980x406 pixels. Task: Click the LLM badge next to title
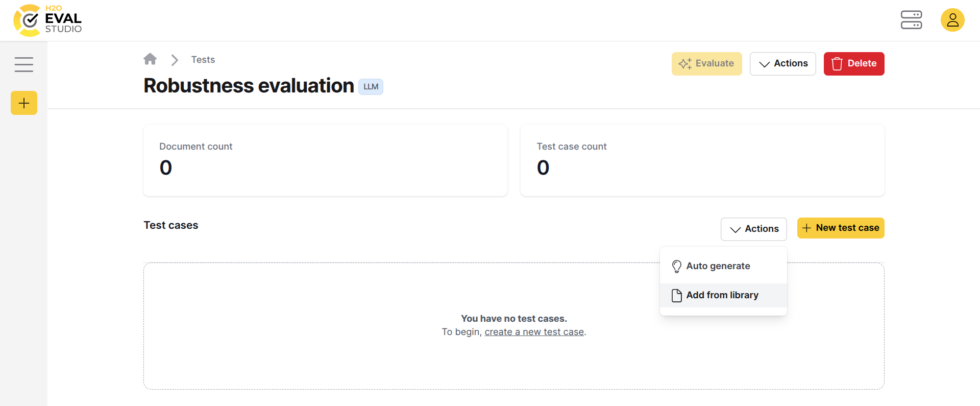[371, 86]
